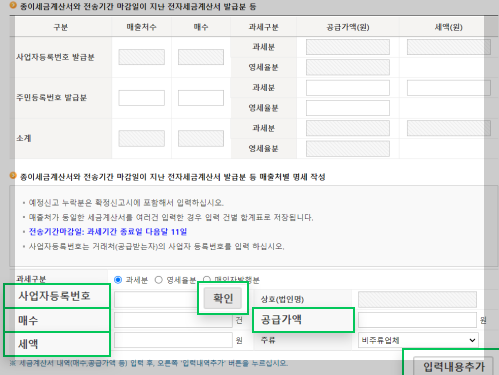
Task: Click the 입력내용추가 button
Action: (453, 366)
